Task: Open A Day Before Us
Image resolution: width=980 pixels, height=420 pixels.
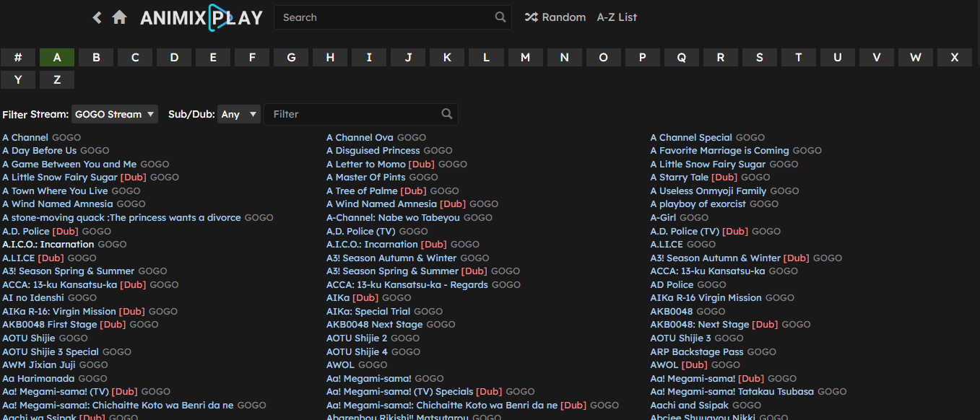Action: [x=39, y=151]
